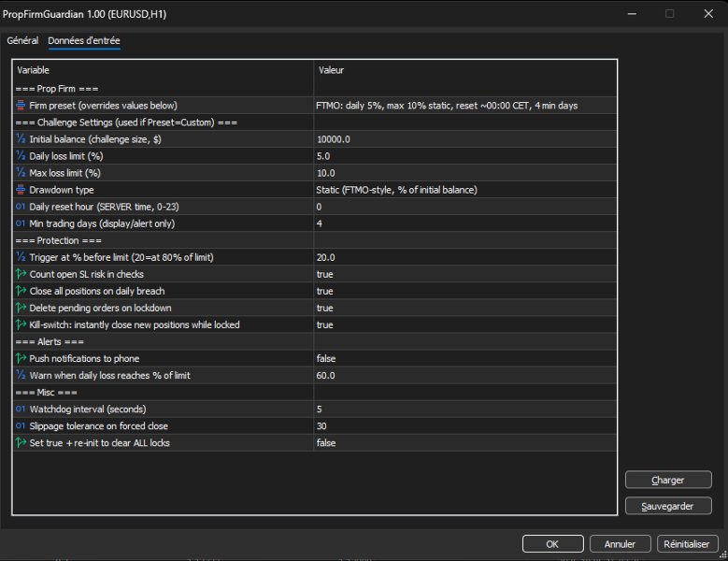Click the Warn when daily loss icon

coord(21,375)
